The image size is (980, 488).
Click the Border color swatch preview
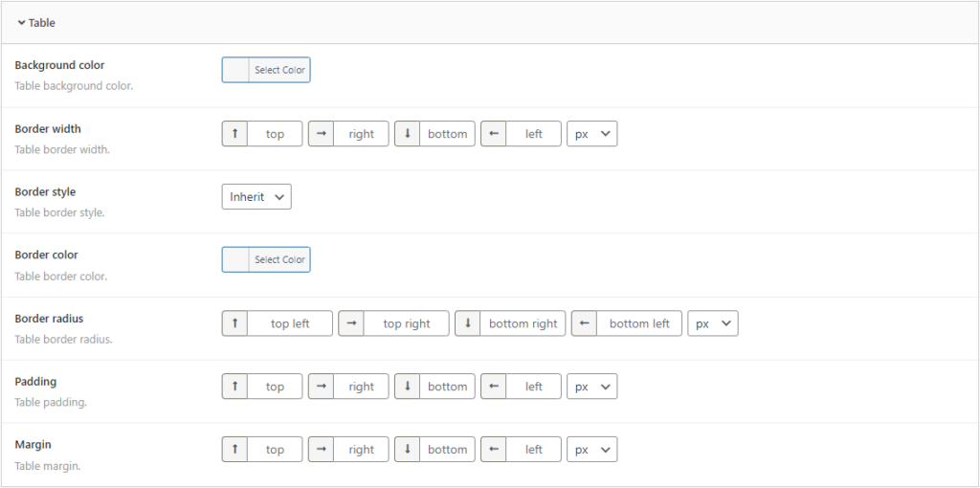tap(236, 260)
